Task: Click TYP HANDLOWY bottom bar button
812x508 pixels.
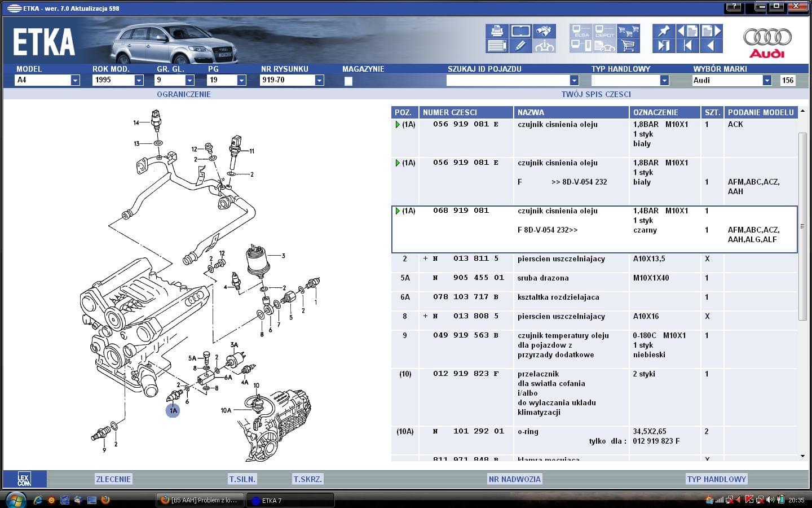Action: click(717, 479)
